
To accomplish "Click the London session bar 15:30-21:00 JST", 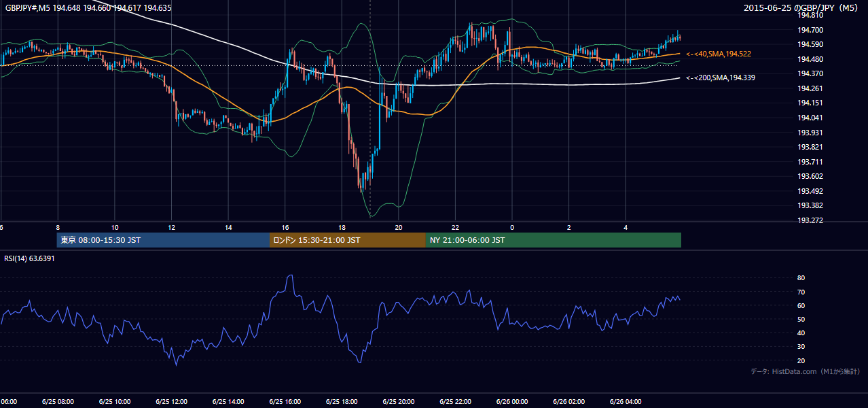I will coord(348,240).
